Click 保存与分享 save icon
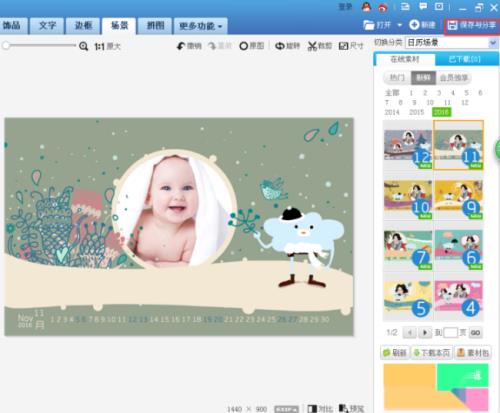 pos(452,25)
